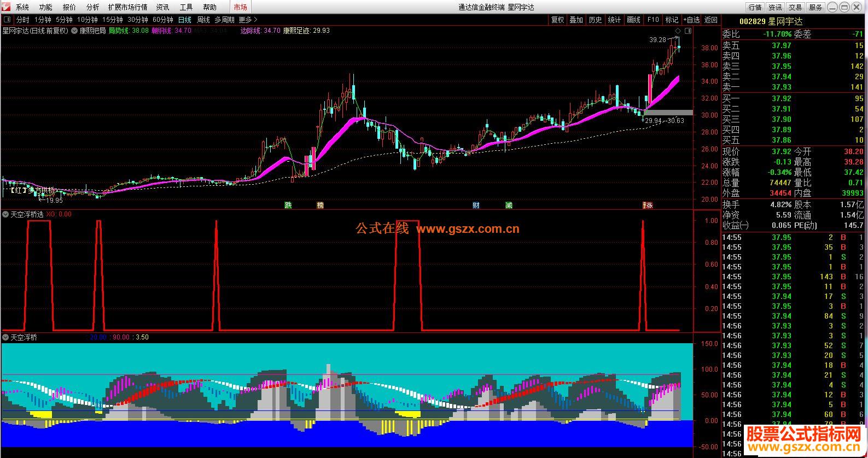
Task: Select the 周线 weekly period
Action: [203, 20]
